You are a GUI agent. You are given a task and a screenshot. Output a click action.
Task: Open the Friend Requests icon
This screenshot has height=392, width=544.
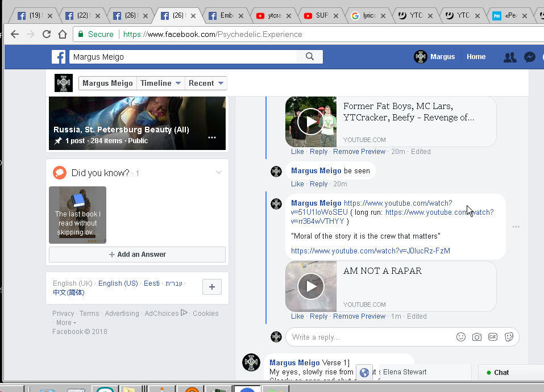510,57
